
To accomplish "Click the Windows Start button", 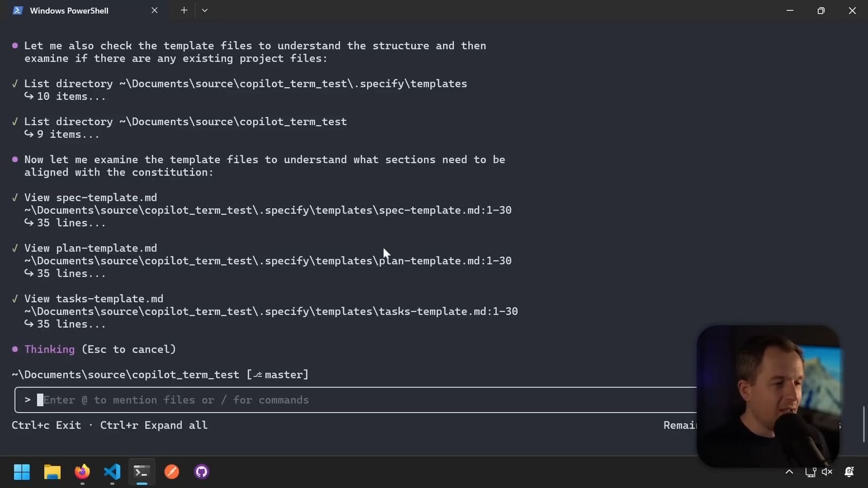I will [22, 472].
